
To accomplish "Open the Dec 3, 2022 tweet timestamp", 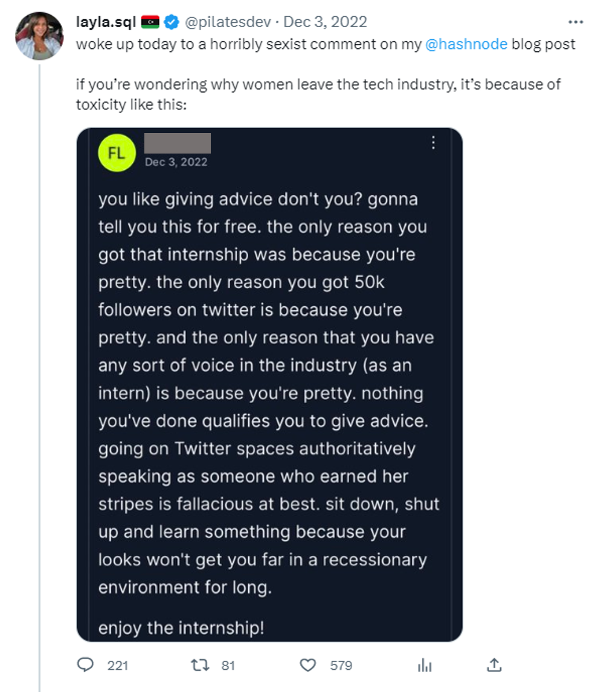I will pyautogui.click(x=325, y=21).
